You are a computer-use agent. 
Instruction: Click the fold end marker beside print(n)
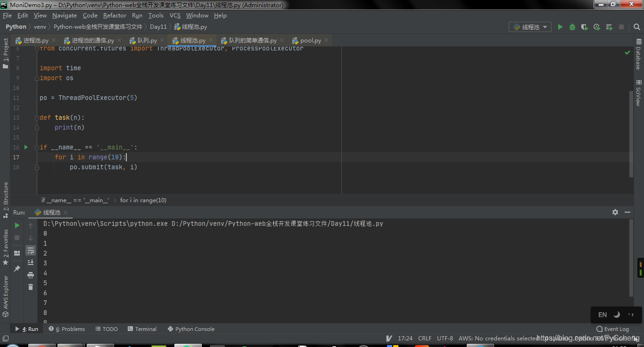(37, 128)
